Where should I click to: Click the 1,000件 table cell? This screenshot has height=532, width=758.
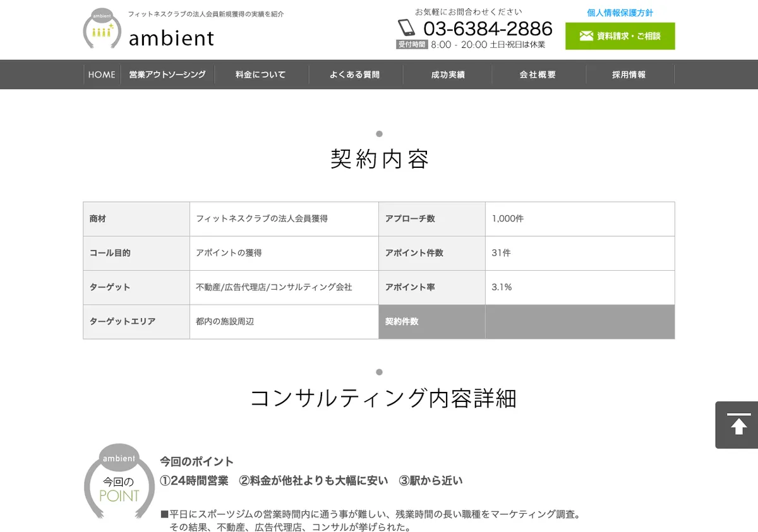pos(580,219)
